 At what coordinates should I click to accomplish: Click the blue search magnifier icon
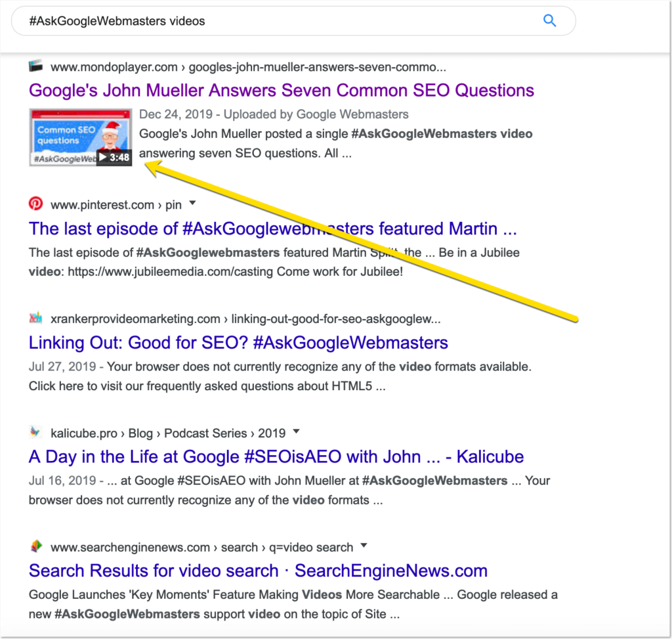click(x=549, y=20)
